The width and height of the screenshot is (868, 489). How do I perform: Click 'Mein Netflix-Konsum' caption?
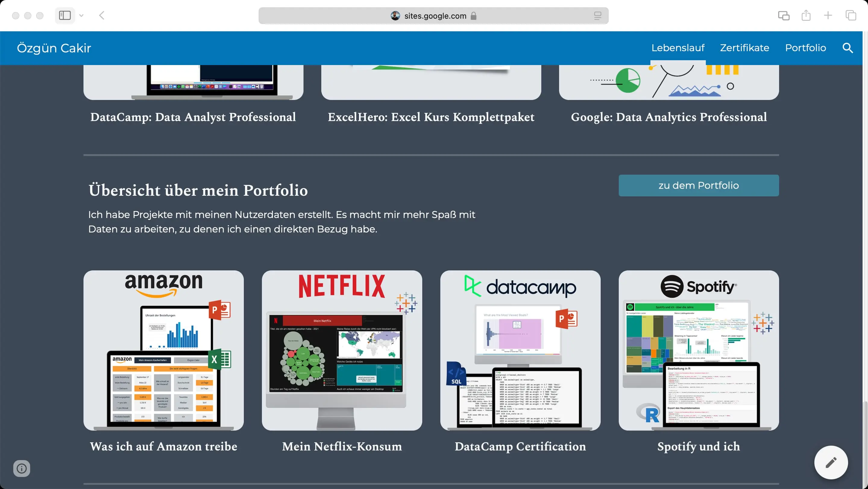(342, 446)
